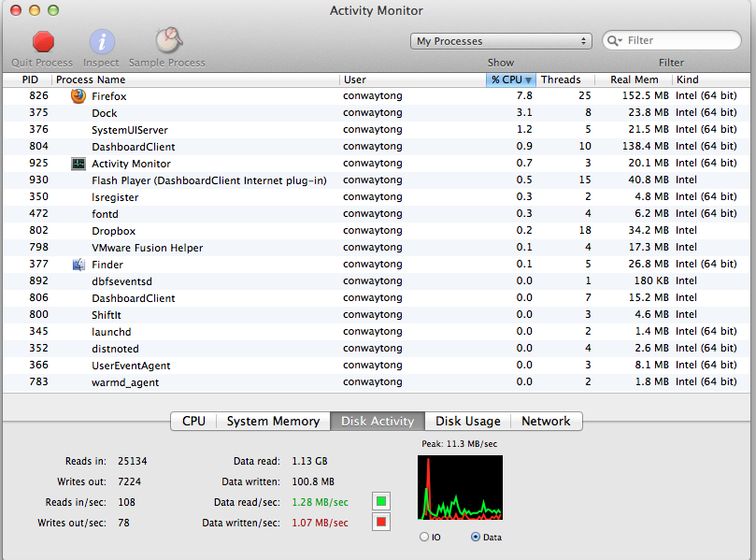Select the IO radio button under the graph
The width and height of the screenshot is (756, 560).
[x=423, y=537]
